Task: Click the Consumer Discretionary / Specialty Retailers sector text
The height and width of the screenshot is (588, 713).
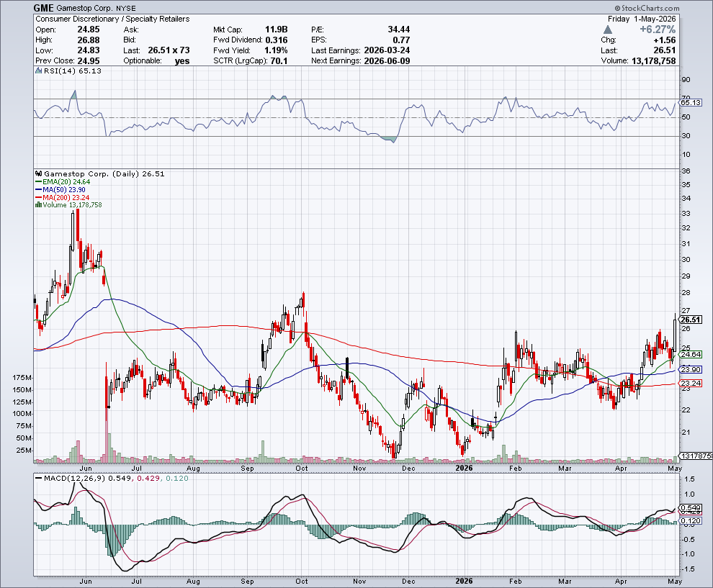Action: click(112, 19)
